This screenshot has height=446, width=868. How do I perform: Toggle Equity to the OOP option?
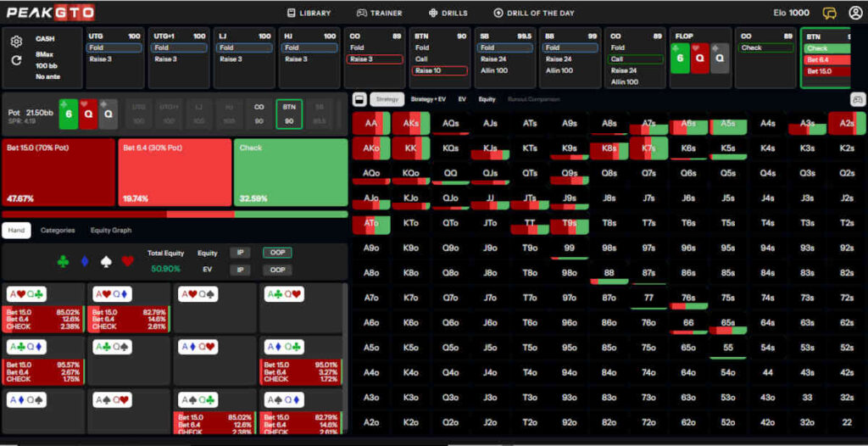pos(276,253)
